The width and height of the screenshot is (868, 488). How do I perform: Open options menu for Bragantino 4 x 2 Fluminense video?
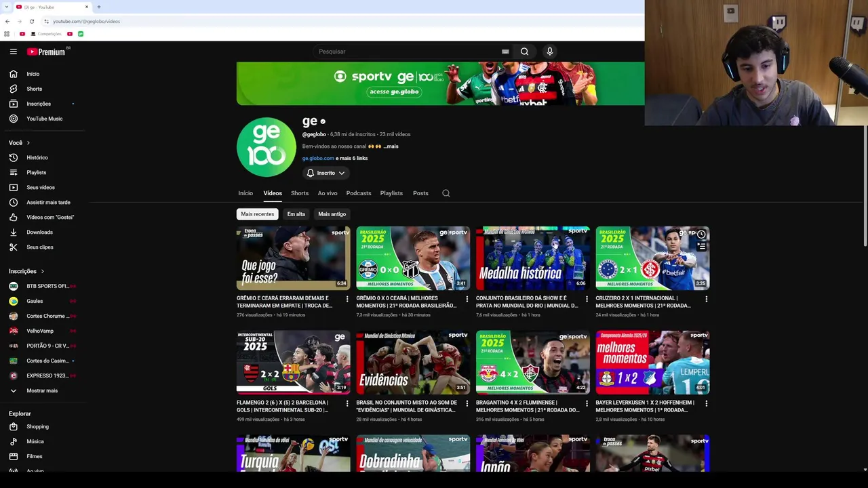coord(587,403)
